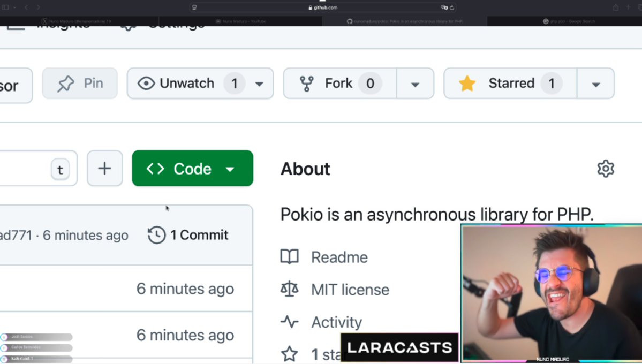Click Safari's sidebar toggle icon
This screenshot has height=364, width=642.
pos(6,7)
